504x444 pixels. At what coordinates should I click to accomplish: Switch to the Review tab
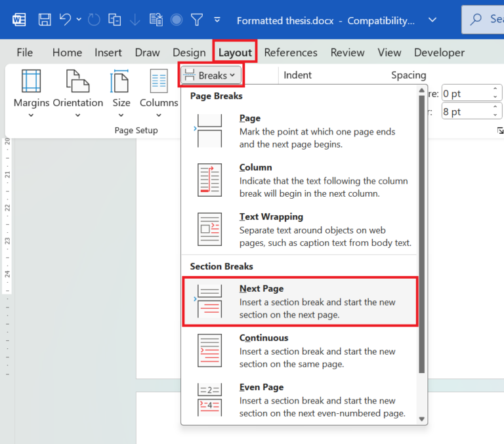coord(347,52)
